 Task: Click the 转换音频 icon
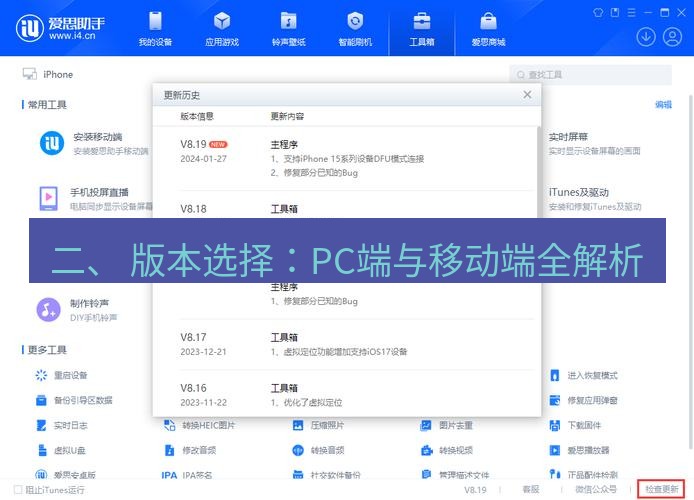tap(298, 450)
